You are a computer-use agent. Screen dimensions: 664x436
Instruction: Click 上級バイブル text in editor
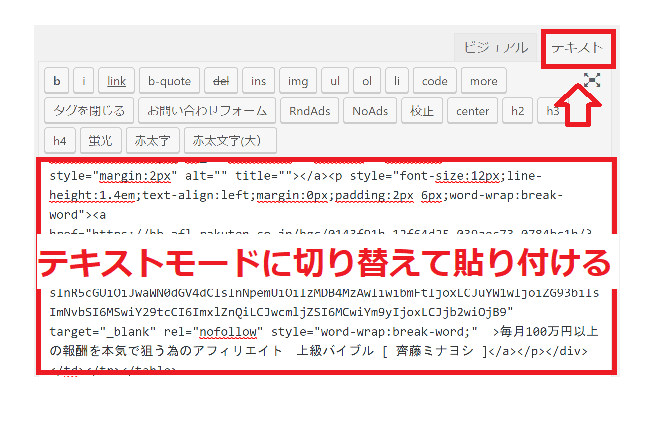(x=335, y=351)
